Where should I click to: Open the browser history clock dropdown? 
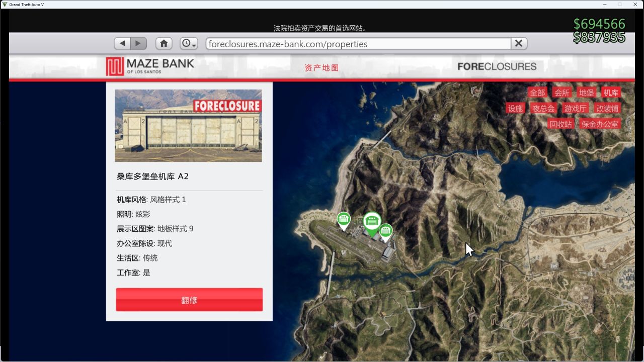pyautogui.click(x=189, y=44)
